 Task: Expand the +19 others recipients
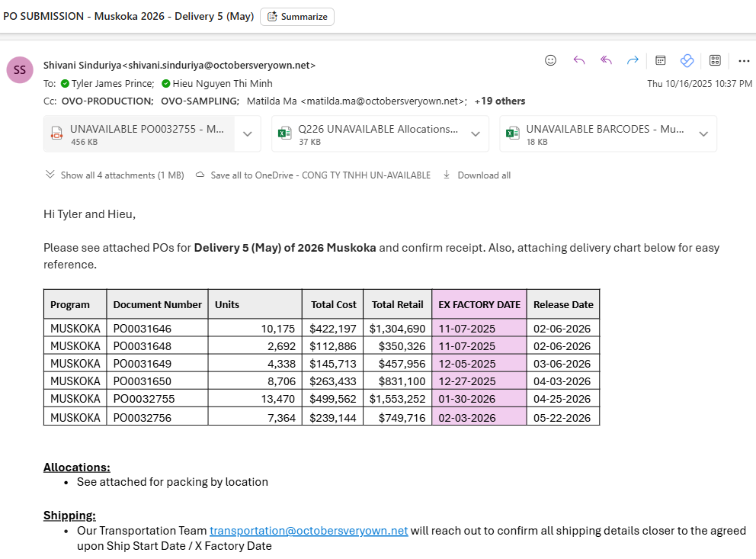[x=500, y=101]
